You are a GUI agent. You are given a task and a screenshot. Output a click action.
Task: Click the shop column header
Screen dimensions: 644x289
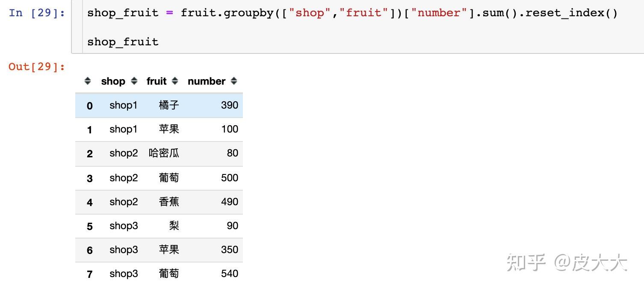tap(113, 81)
